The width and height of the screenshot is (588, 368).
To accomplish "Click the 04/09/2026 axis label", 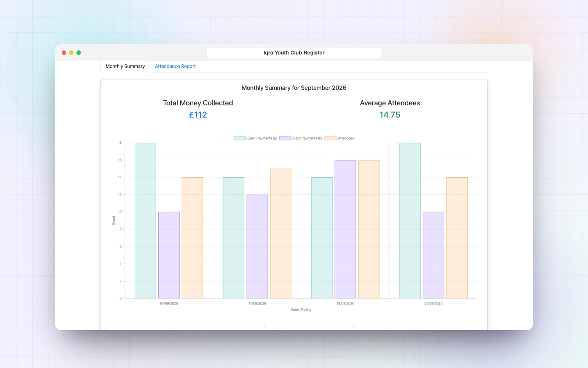I will click(169, 304).
